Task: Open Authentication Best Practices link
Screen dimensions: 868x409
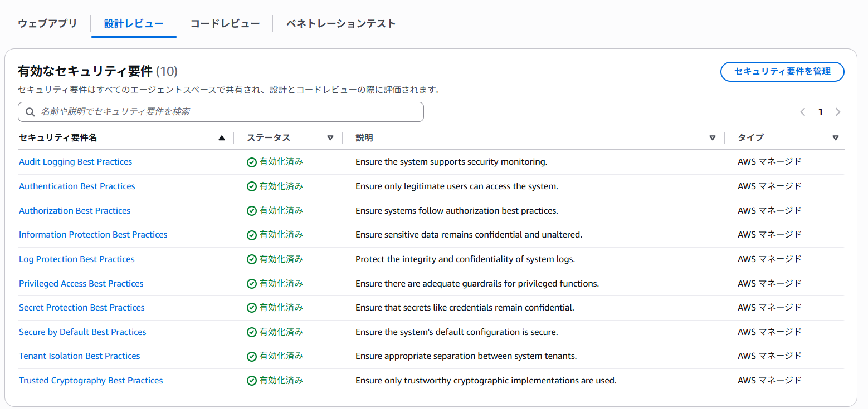Action: point(77,186)
